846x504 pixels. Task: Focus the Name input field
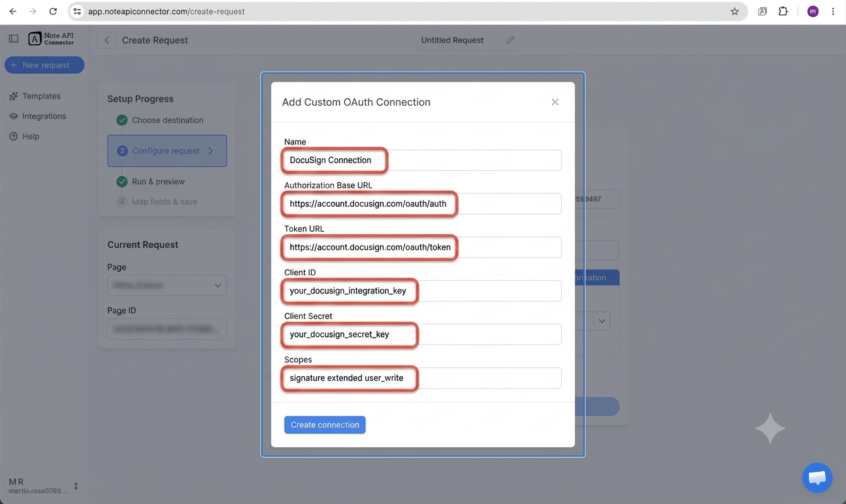422,160
